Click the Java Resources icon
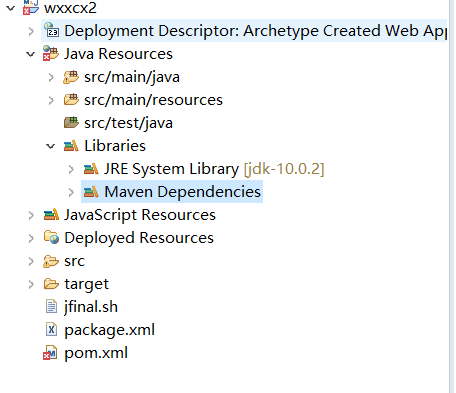The height and width of the screenshot is (393, 456). [51, 54]
